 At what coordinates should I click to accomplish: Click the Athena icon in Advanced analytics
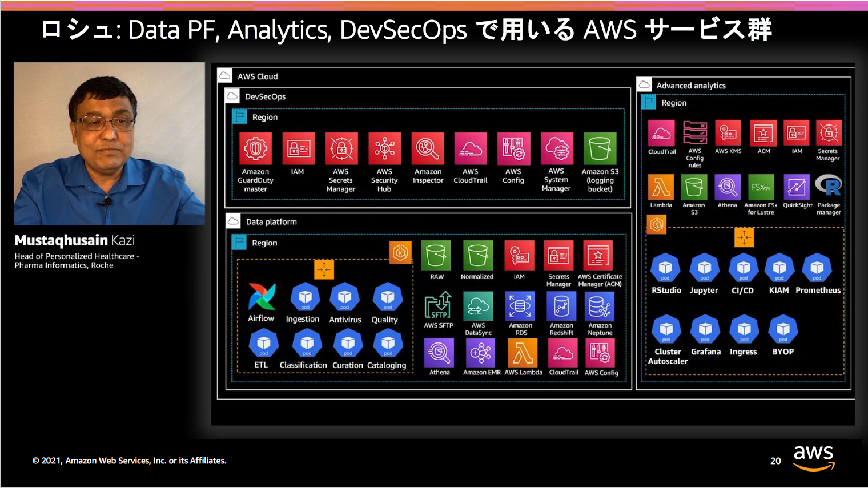click(x=728, y=187)
